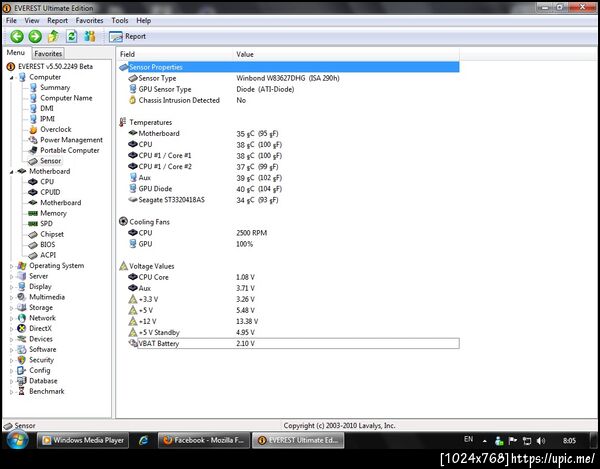Image resolution: width=600 pixels, height=469 pixels.
Task: Click the Memory module icon in tree
Action: (x=33, y=213)
